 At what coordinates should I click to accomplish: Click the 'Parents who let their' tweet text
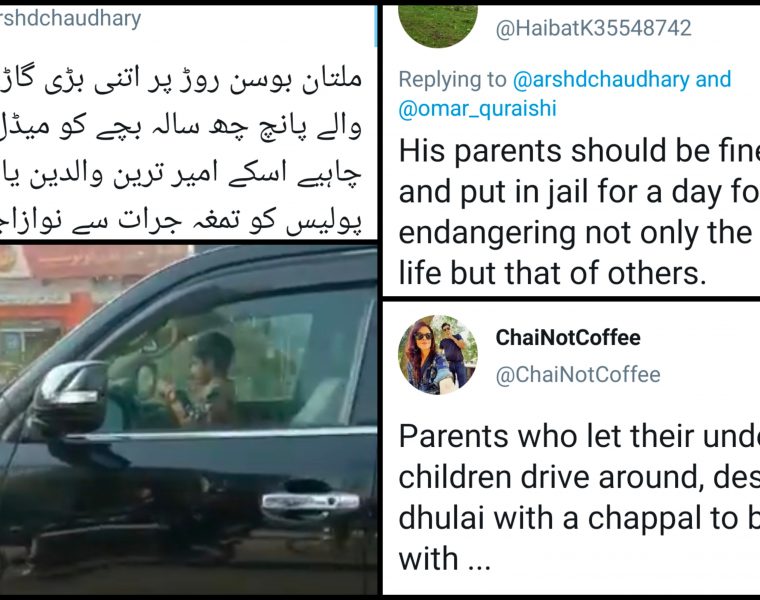[x=579, y=497]
